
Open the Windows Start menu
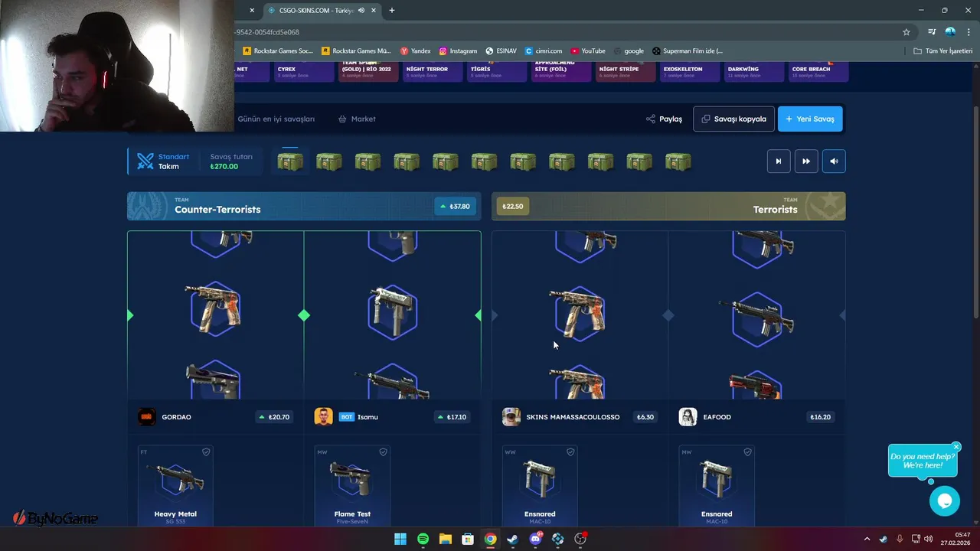(x=400, y=539)
